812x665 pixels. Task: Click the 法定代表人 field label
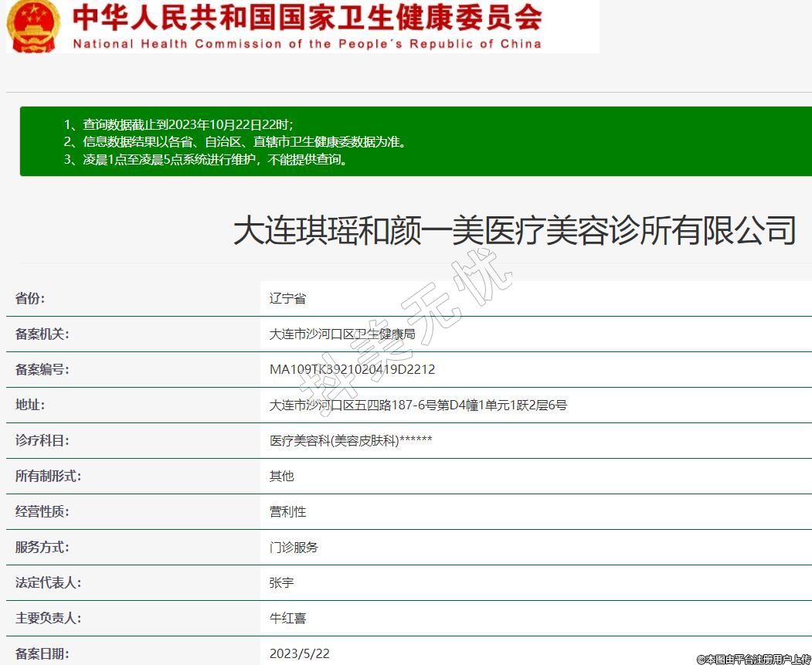point(48,583)
